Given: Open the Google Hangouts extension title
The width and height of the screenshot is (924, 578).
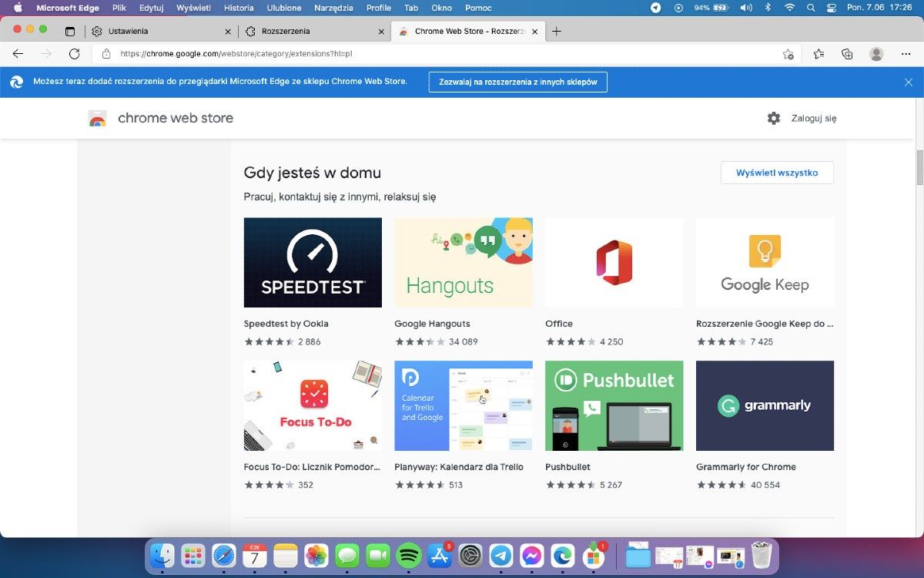Looking at the screenshot, I should (x=432, y=324).
